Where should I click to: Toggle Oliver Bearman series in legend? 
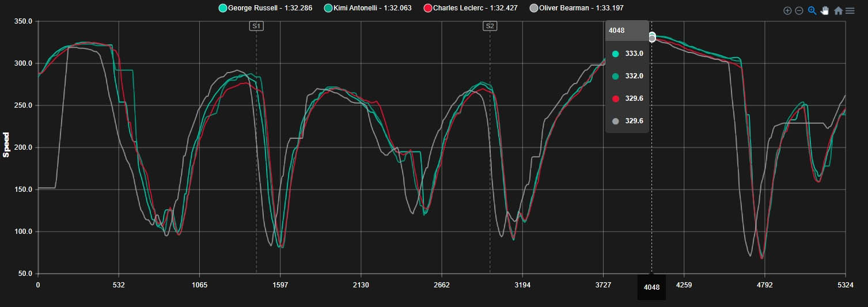(582, 8)
